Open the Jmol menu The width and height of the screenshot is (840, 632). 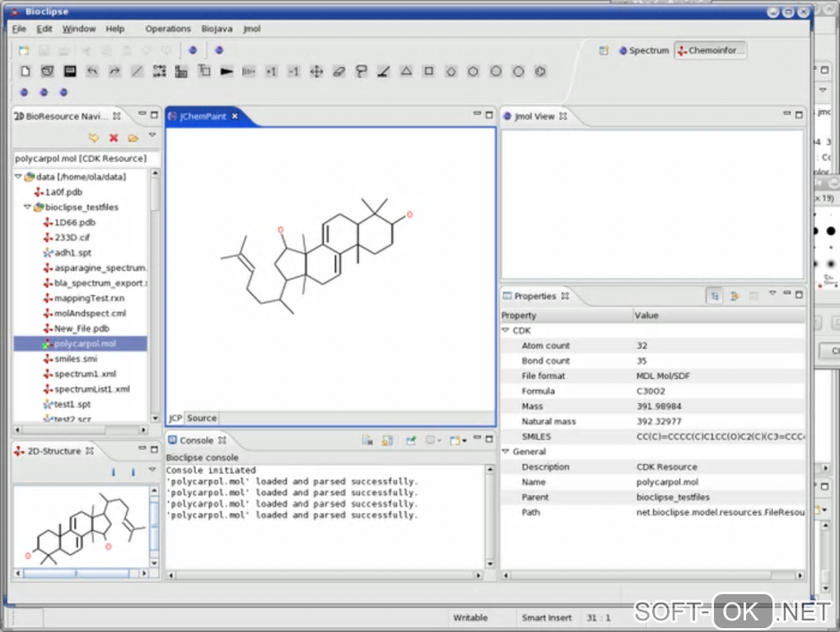tap(252, 29)
